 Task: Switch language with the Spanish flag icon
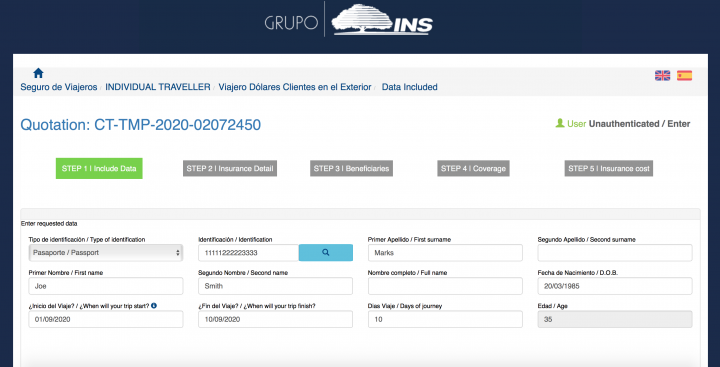pos(684,76)
